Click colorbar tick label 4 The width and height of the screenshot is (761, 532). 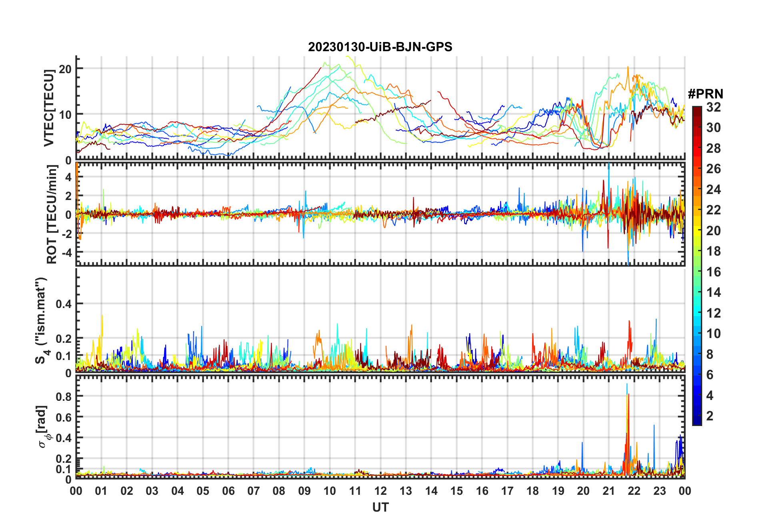click(710, 396)
